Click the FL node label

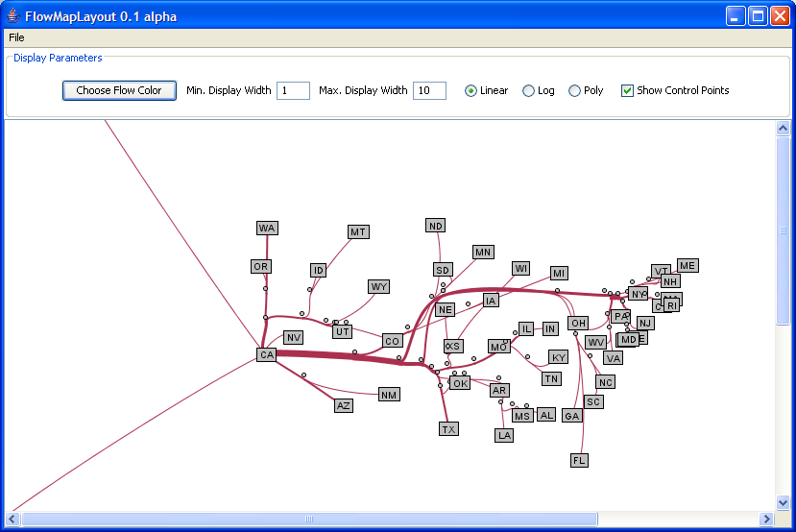pos(579,460)
